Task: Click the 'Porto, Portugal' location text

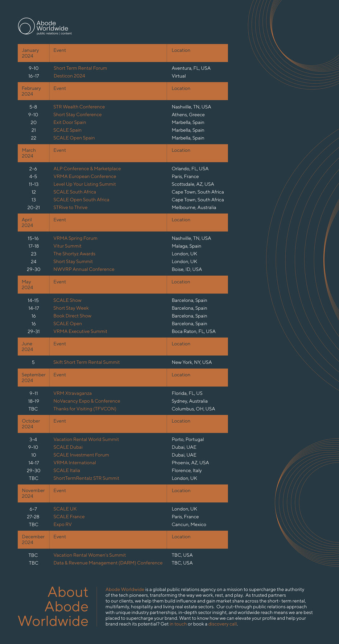Action: point(188,440)
